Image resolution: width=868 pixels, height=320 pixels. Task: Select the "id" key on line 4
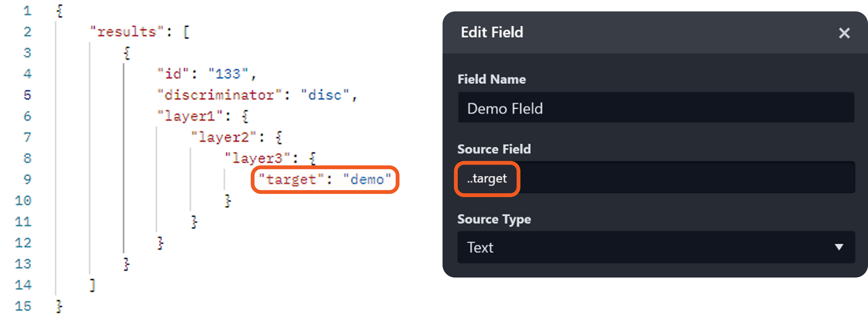tap(173, 74)
